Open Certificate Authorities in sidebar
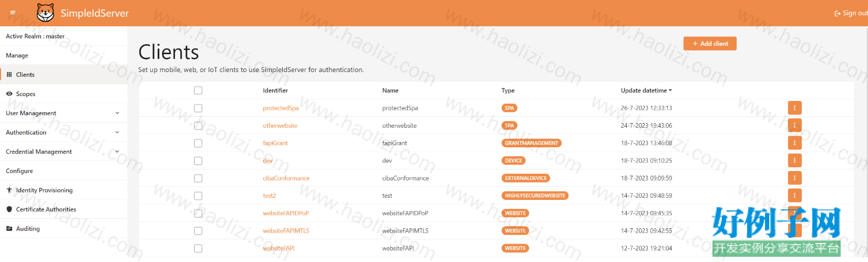Viewport: 868px width, 262px height. point(64,209)
